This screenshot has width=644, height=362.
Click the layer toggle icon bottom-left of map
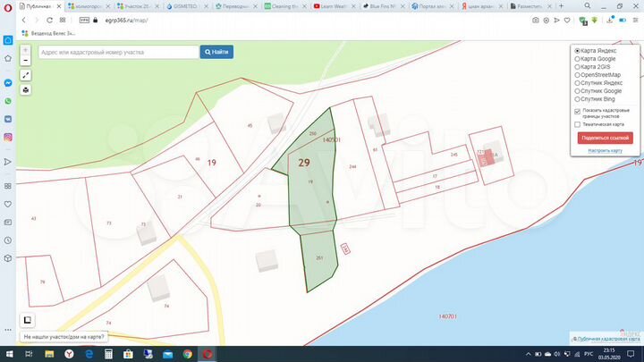pyautogui.click(x=29, y=319)
